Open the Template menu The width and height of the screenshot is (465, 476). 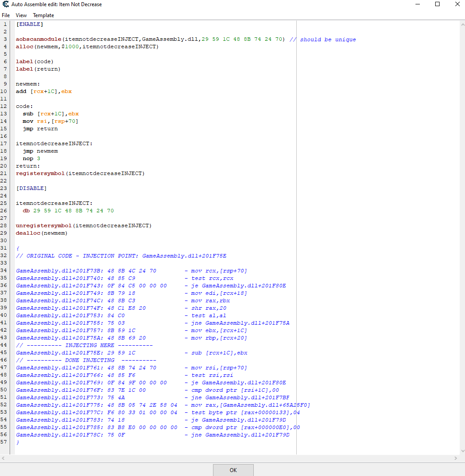click(x=43, y=15)
